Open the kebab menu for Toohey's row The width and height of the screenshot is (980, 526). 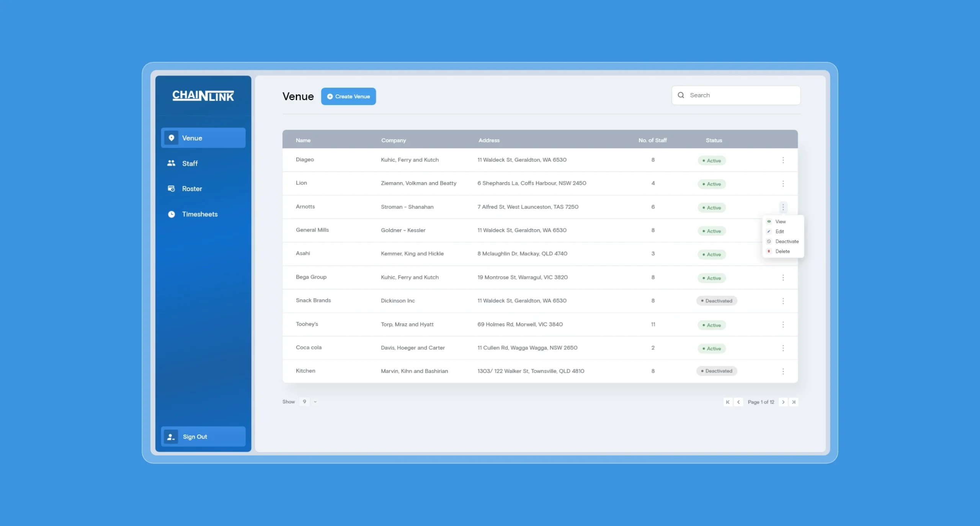(x=783, y=324)
